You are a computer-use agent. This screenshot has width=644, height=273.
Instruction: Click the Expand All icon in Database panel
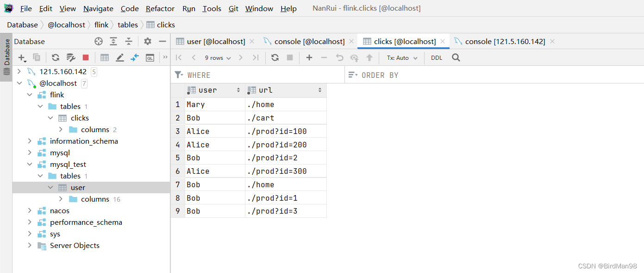coord(113,41)
